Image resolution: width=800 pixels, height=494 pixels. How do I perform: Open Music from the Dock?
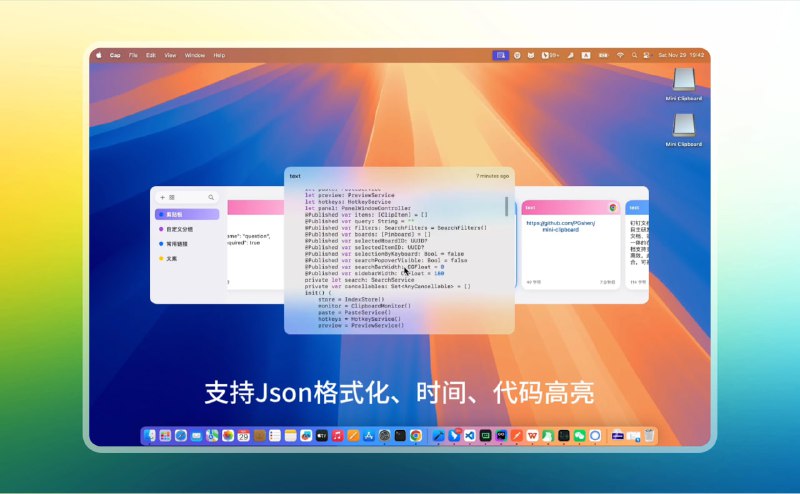pos(337,435)
